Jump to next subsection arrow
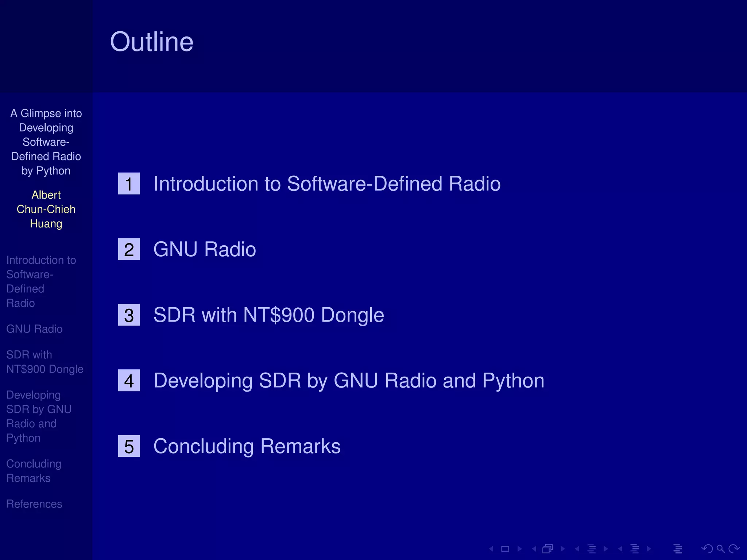The height and width of the screenshot is (560, 747). pos(606,549)
